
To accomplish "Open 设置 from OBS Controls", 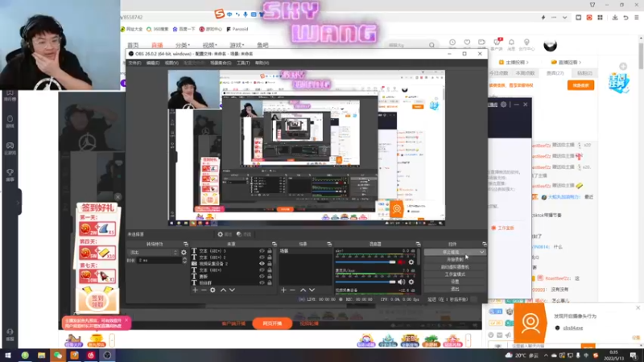I will [455, 282].
